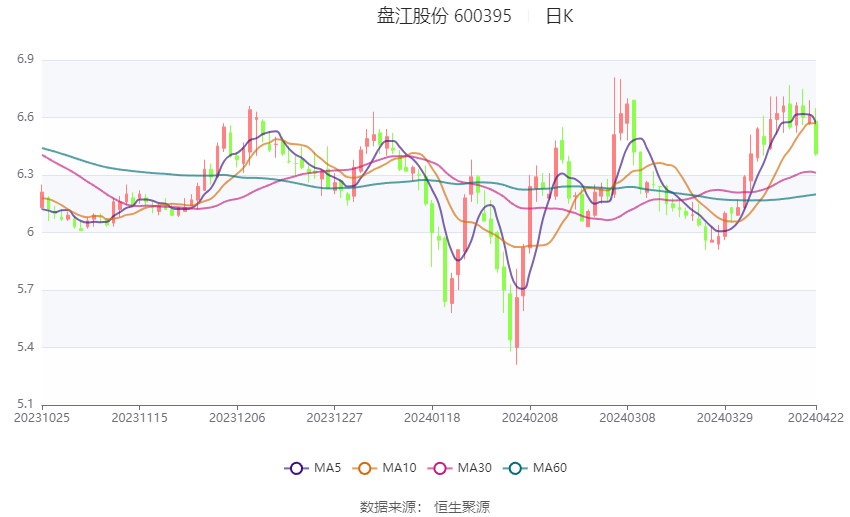Screen dimensions: 850x517
Task: Click the chart title 盘江股份 600395
Action: pyautogui.click(x=444, y=16)
